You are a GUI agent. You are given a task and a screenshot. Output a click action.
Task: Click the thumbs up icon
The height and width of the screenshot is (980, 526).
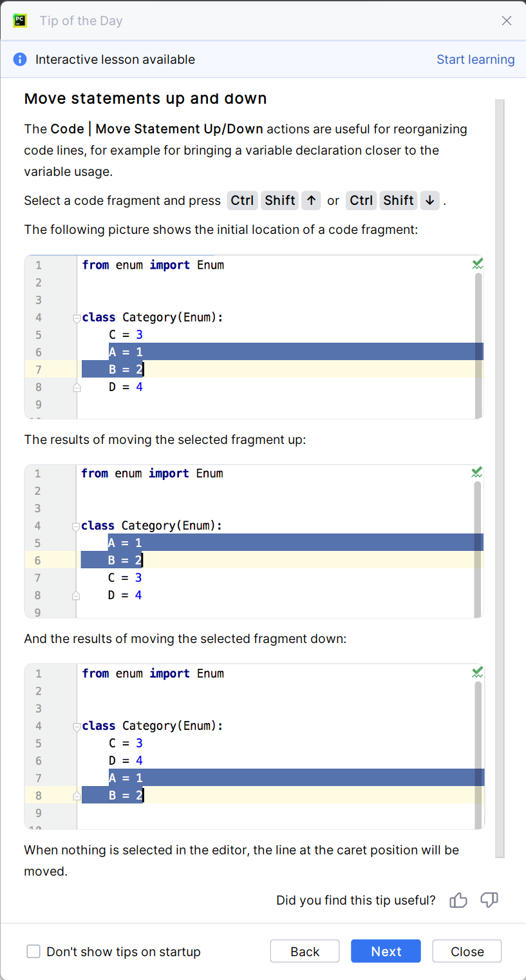[458, 900]
